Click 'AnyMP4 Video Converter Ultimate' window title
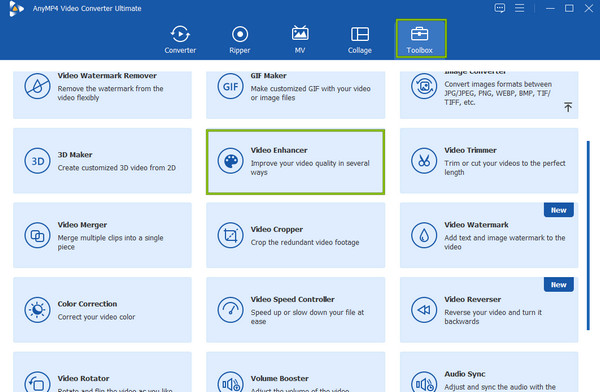Viewport: 600px width, 392px height. pyautogui.click(x=87, y=8)
